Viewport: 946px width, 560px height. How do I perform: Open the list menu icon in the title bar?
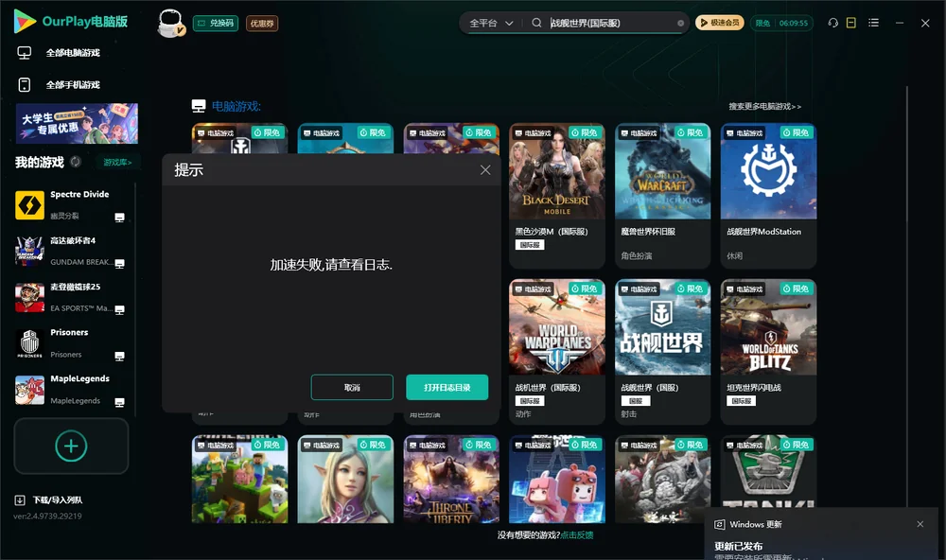(873, 23)
